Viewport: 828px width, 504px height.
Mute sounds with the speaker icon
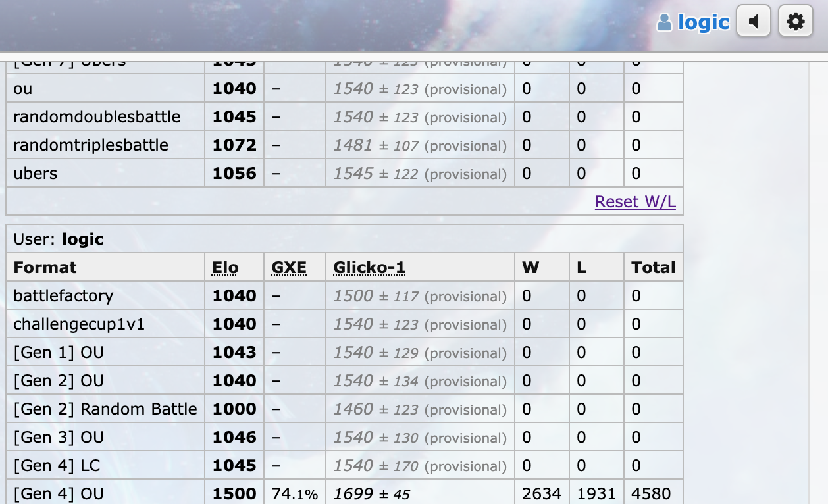point(753,20)
